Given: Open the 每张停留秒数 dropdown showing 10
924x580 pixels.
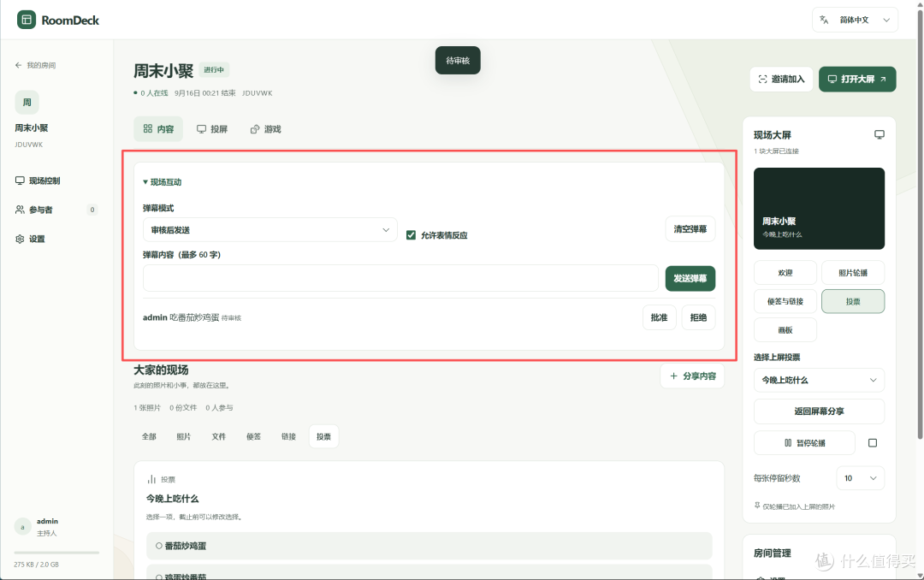Looking at the screenshot, I should [861, 478].
